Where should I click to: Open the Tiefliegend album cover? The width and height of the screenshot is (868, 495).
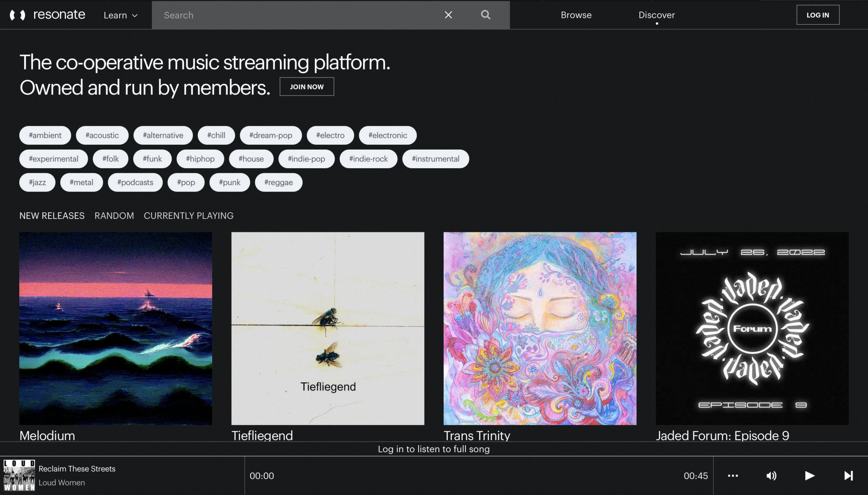(328, 329)
